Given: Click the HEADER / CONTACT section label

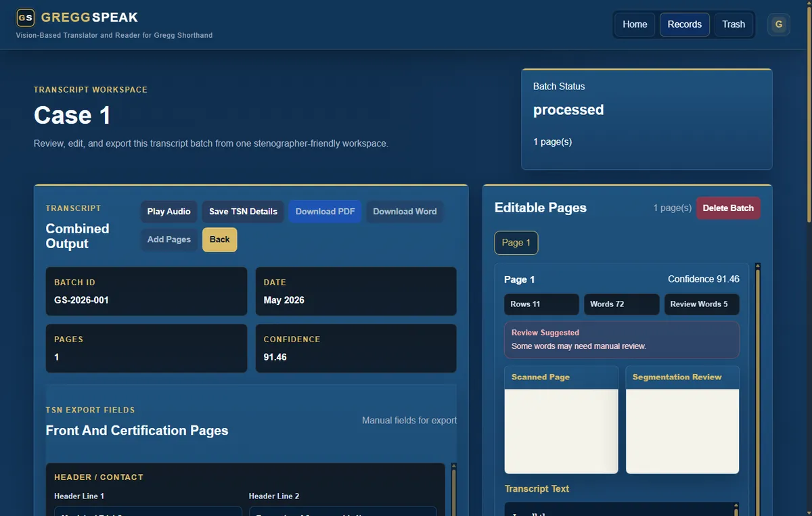Looking at the screenshot, I should pyautogui.click(x=99, y=477).
